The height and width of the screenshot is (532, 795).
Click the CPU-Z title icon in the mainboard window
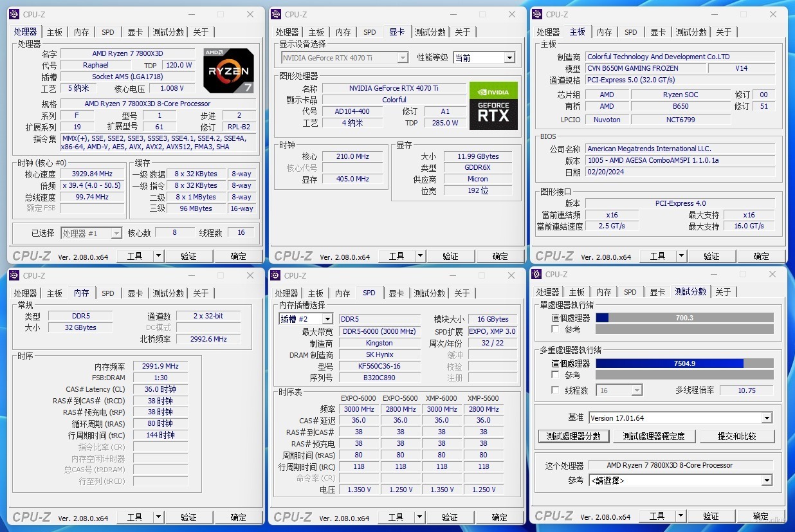pyautogui.click(x=538, y=14)
